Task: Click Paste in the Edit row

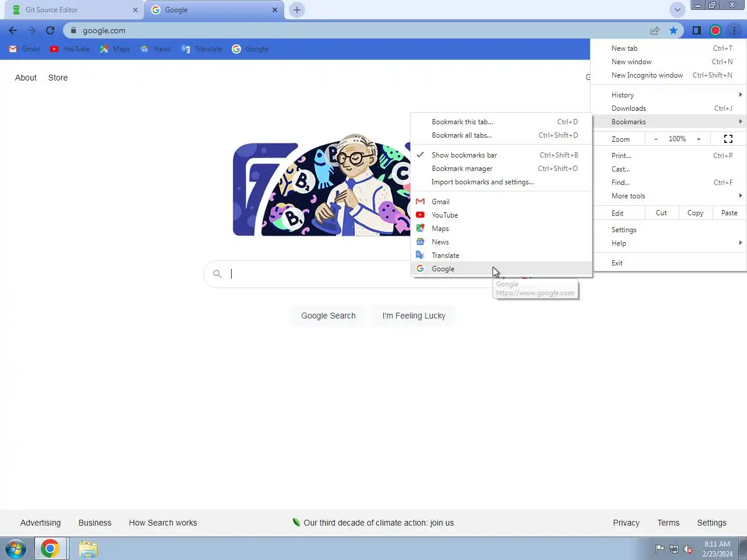Action: [x=729, y=213]
